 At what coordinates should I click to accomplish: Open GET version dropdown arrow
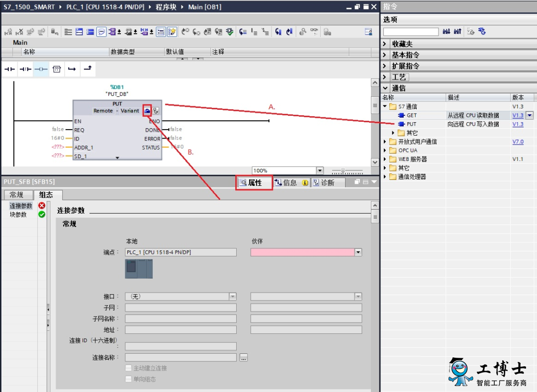click(530, 115)
